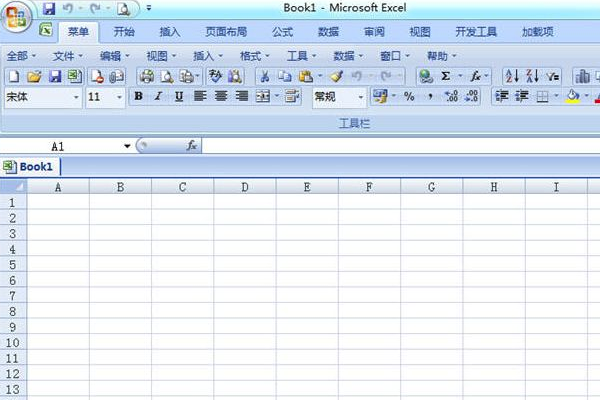The image size is (600, 400).
Task: Open the Fill Color options arrow
Action: pyautogui.click(x=586, y=96)
